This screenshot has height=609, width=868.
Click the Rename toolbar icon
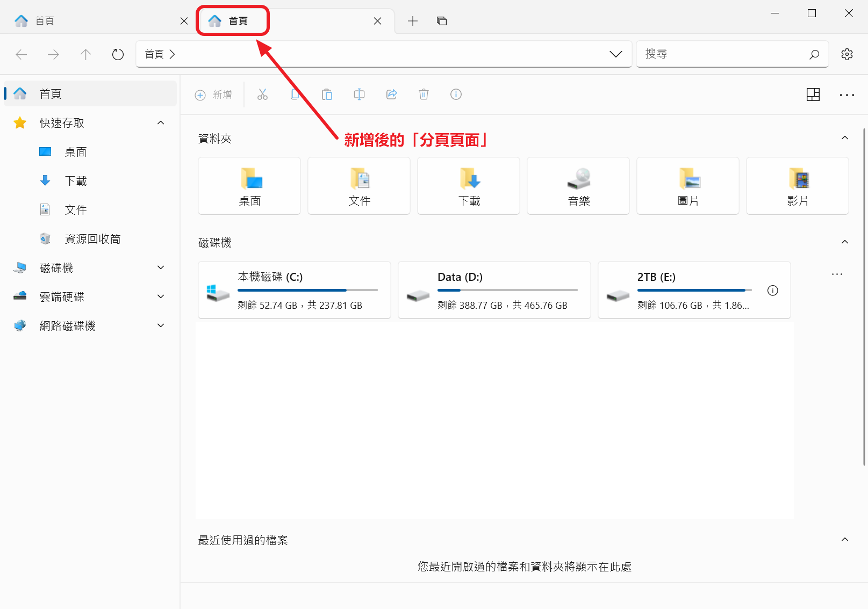click(359, 95)
